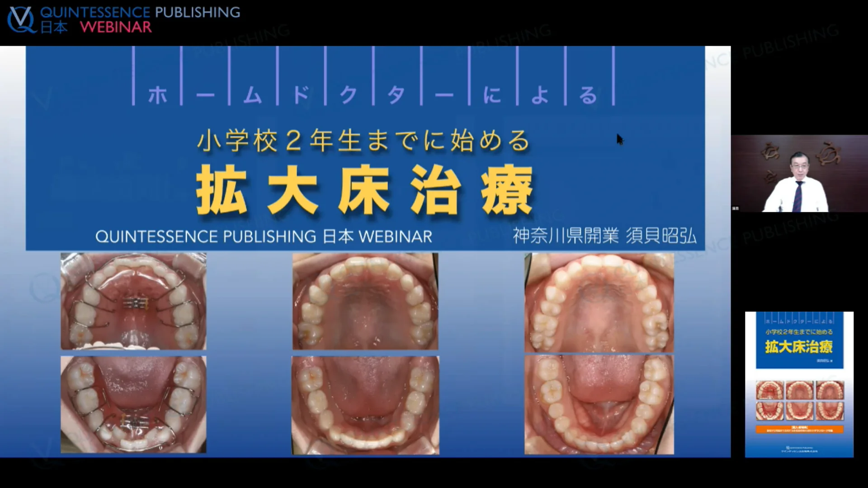The width and height of the screenshot is (868, 488).
Task: Select upper jaw photo with expansion appliance
Action: pyautogui.click(x=134, y=301)
